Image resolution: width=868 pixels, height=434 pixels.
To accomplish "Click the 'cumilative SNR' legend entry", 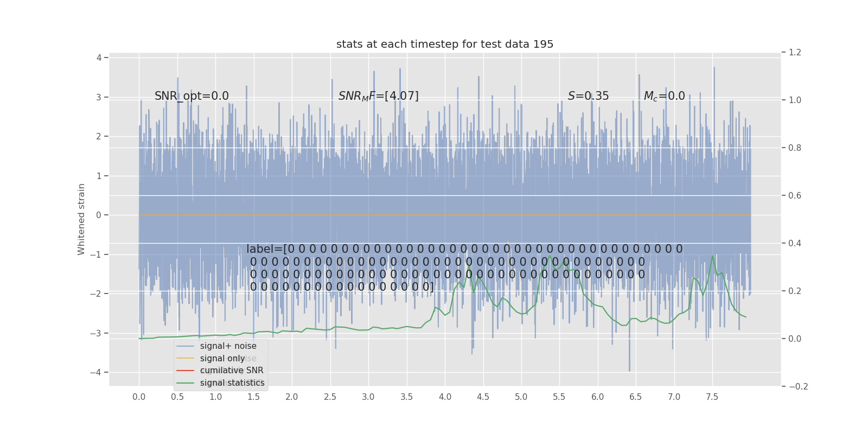I will point(232,371).
